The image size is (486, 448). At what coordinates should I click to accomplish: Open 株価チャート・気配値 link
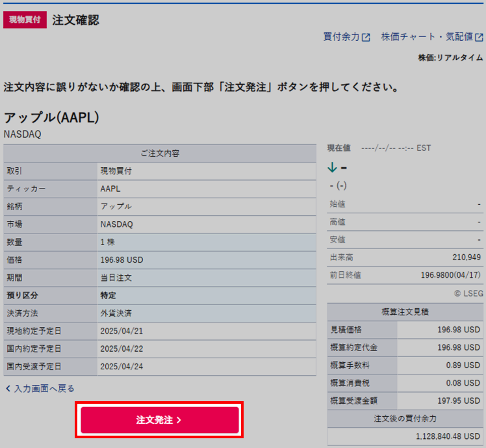tap(427, 37)
